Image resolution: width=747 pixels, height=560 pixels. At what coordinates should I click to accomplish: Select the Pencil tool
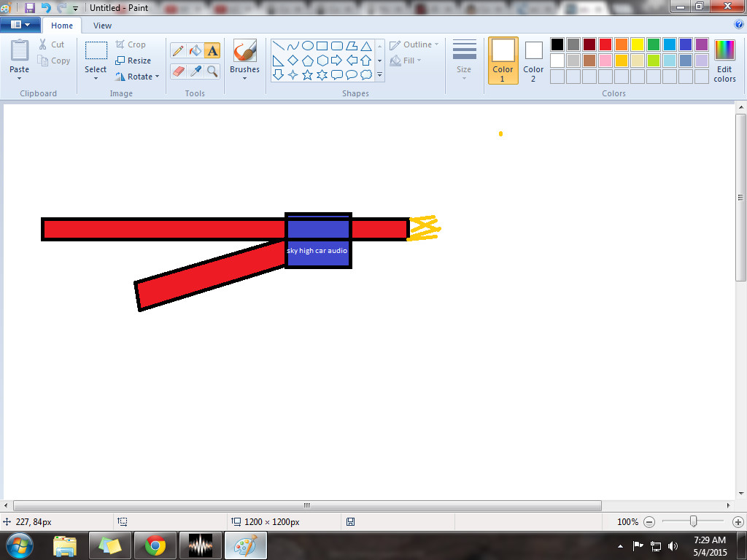pos(178,50)
